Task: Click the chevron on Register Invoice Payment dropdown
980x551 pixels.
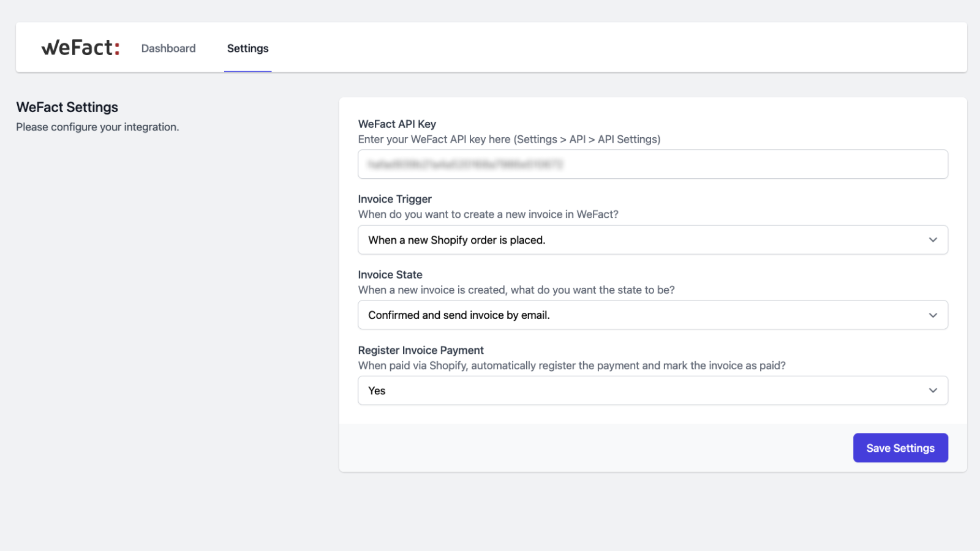Action: 933,390
